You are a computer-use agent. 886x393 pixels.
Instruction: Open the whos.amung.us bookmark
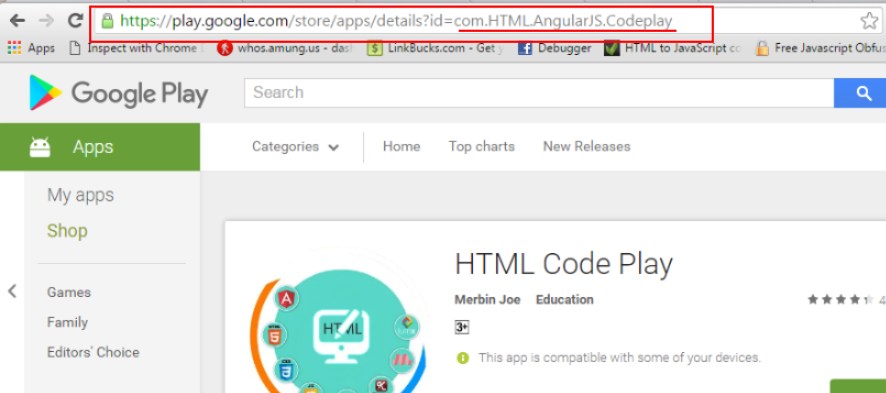[x=285, y=49]
